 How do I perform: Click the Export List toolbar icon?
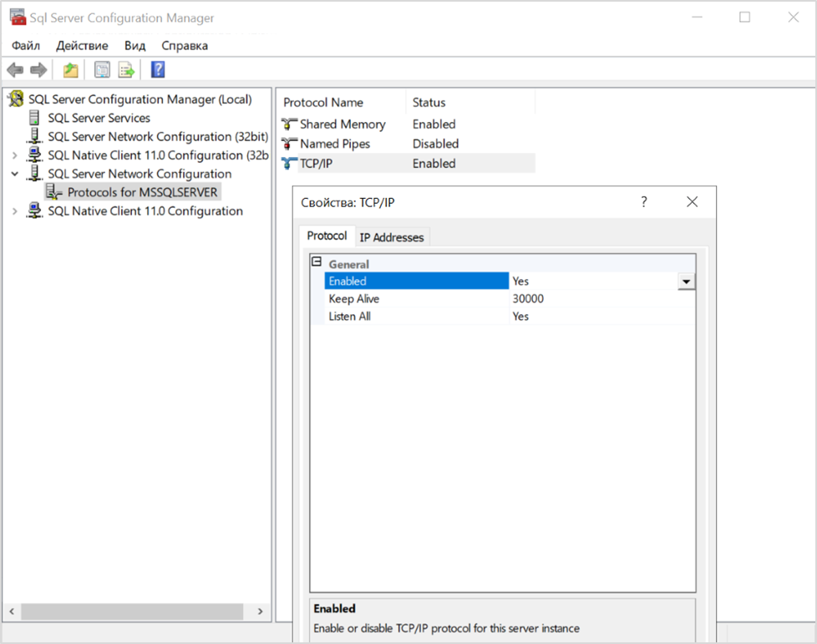coord(127,69)
